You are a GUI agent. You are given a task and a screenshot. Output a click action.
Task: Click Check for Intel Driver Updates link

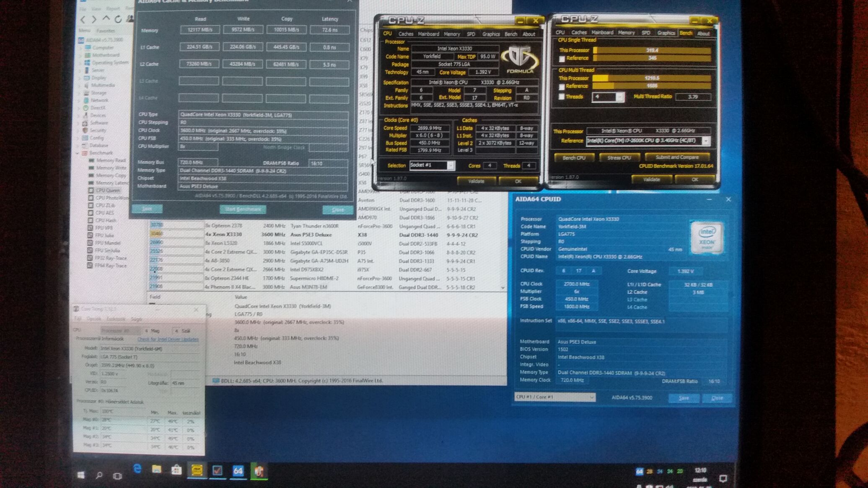[168, 339]
